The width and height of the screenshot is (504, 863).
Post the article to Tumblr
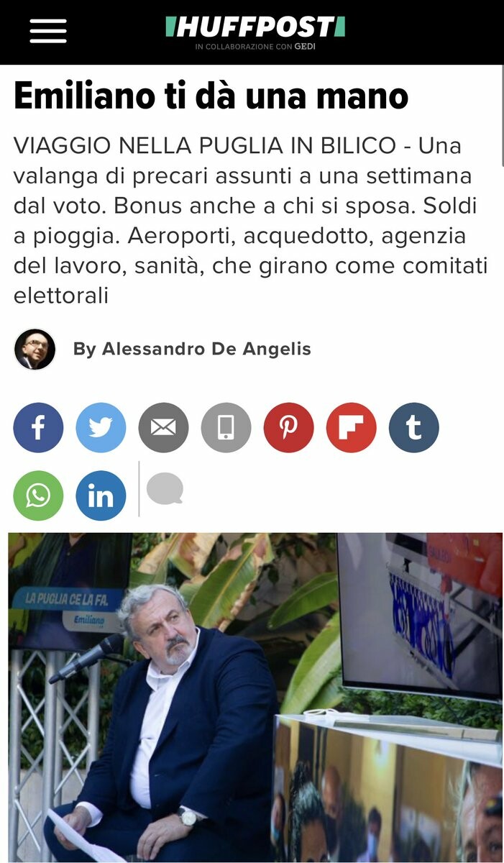pyautogui.click(x=413, y=428)
